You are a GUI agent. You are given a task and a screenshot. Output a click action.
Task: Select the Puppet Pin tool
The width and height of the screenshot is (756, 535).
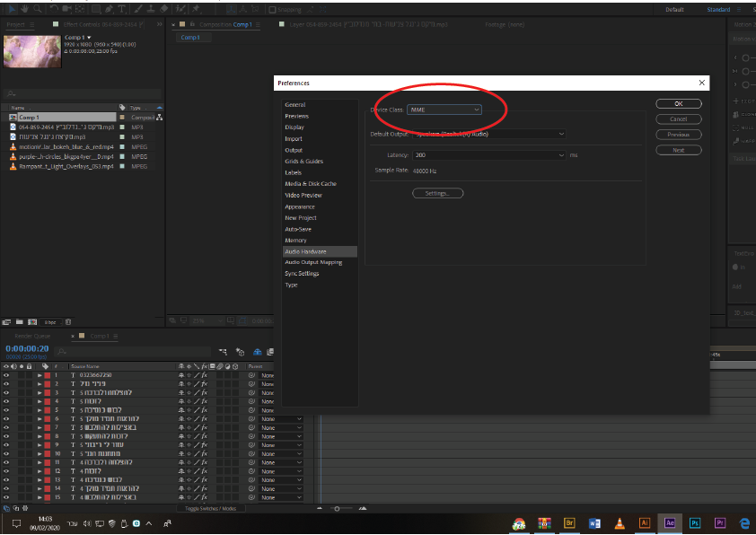pos(195,8)
